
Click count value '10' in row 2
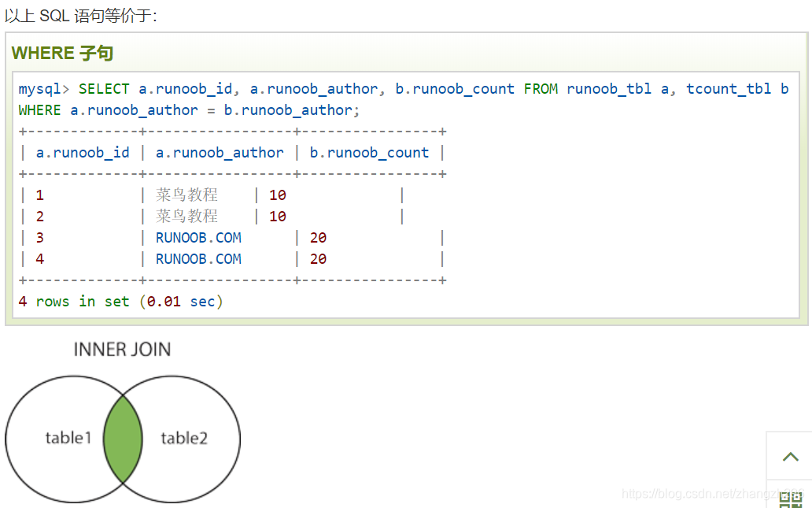[x=278, y=217]
